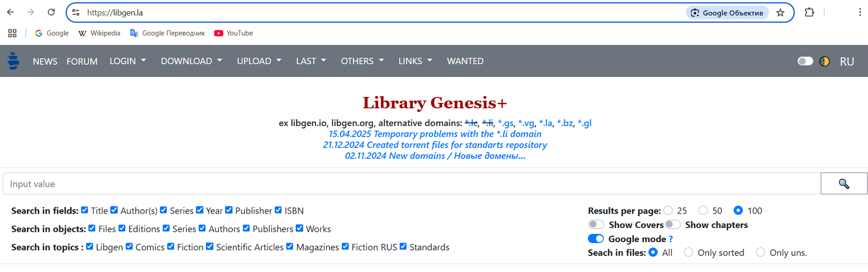Click the yellow contrast theme icon
Screen dimensions: 868x272
point(824,61)
